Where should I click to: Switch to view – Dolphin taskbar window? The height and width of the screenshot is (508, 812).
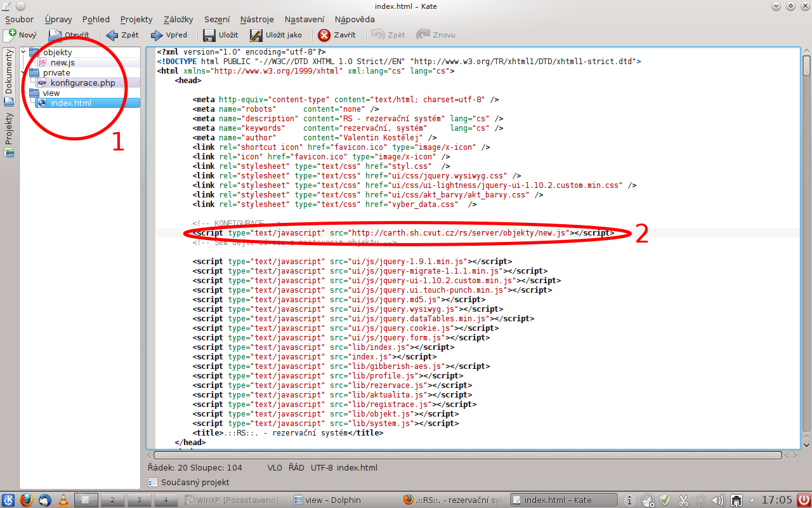(x=327, y=500)
